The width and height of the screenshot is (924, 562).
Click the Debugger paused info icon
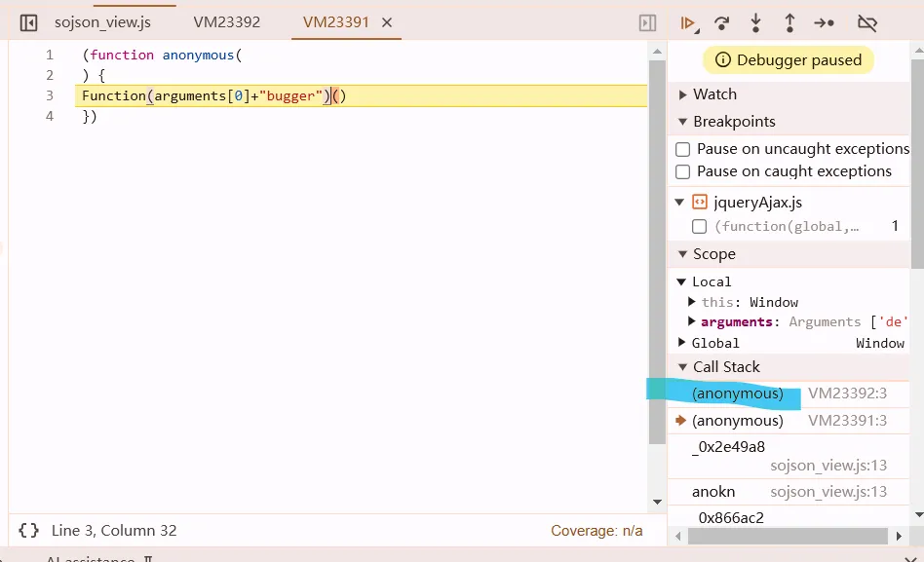pyautogui.click(x=722, y=60)
